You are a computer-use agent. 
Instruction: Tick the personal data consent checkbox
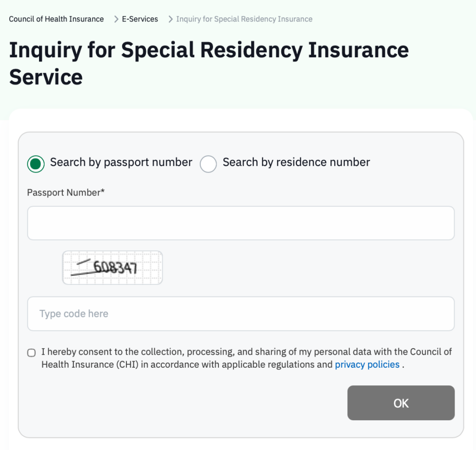point(32,353)
